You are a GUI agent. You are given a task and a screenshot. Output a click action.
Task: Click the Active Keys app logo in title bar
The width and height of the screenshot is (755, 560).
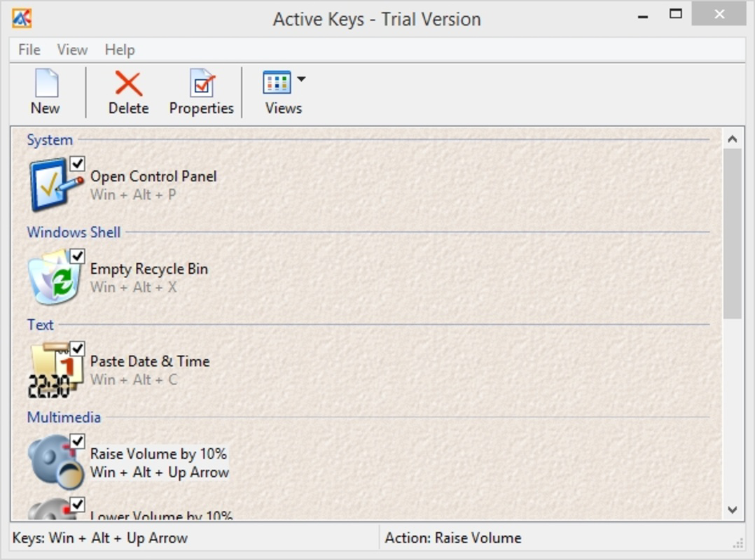(22, 18)
